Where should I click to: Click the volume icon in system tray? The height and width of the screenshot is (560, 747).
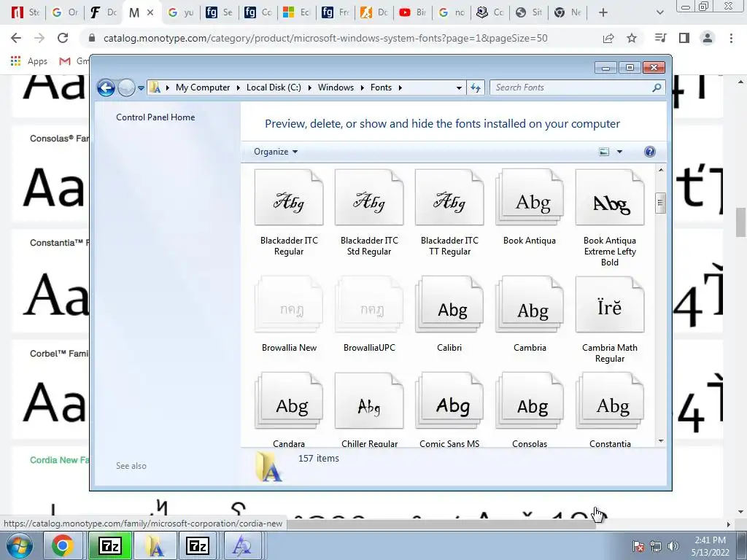tap(673, 546)
